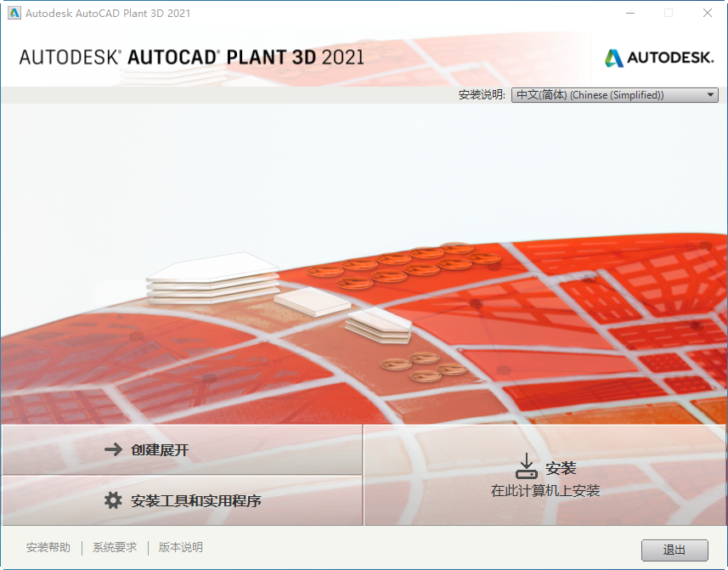Viewport: 728px width, 570px height.
Task: Click the 安装说明: label
Action: click(x=482, y=94)
